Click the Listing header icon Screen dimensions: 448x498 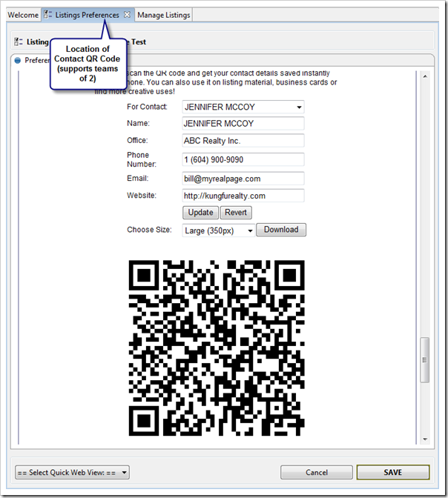tap(19, 41)
